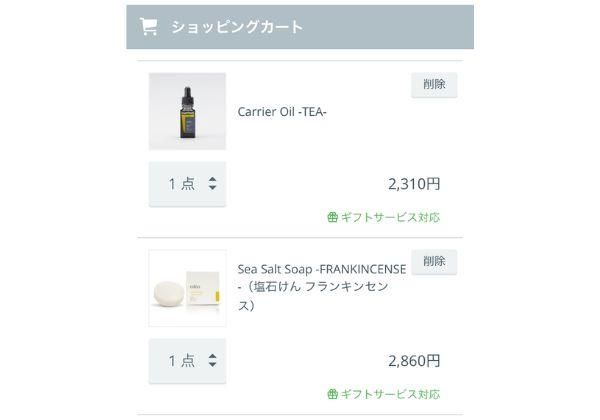The image size is (600, 420).
Task: Click the 2,310円 price of Carrier Oil
Action: pos(413,184)
